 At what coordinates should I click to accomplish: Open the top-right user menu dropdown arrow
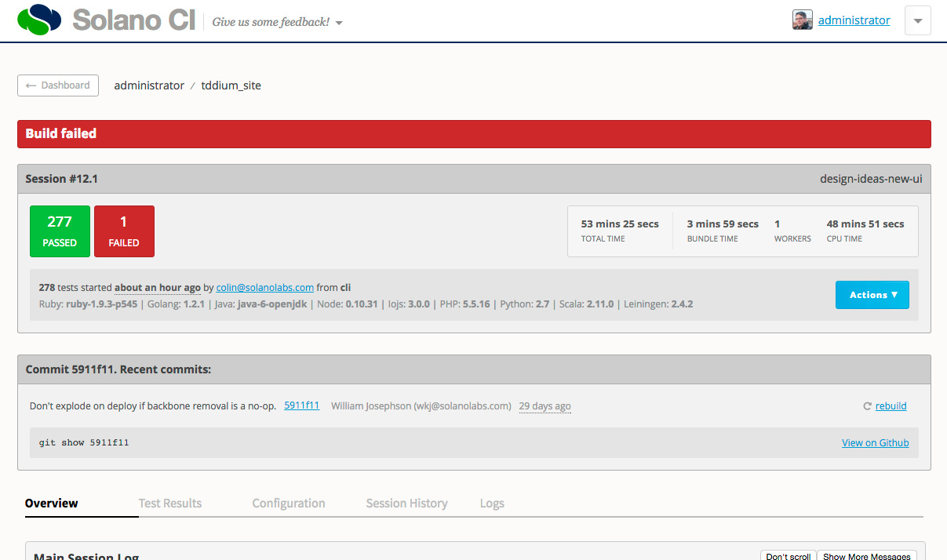(918, 21)
